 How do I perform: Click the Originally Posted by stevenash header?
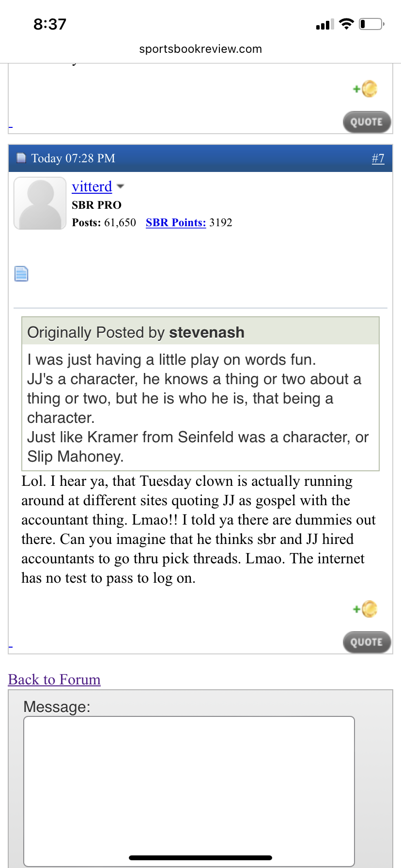click(x=200, y=332)
